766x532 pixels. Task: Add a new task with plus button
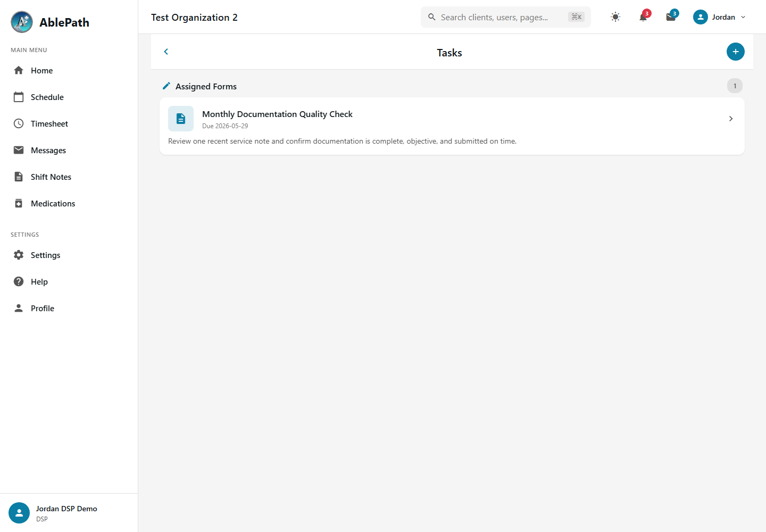tap(736, 52)
